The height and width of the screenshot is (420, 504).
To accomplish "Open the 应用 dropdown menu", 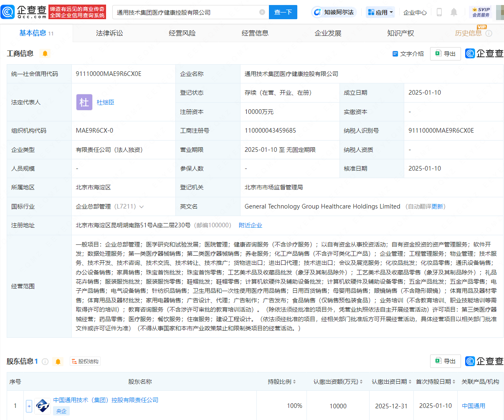I will [x=380, y=12].
